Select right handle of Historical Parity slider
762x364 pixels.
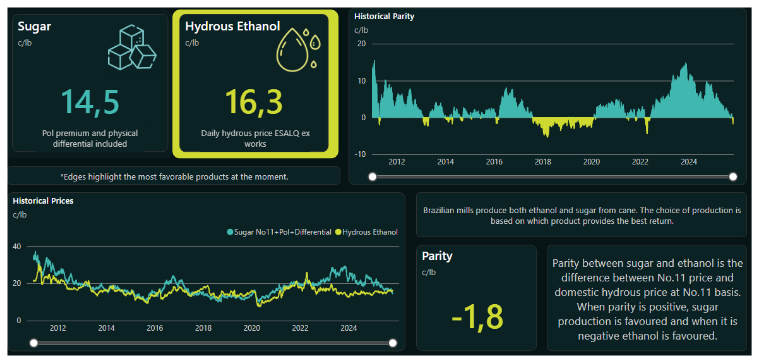[x=733, y=176]
